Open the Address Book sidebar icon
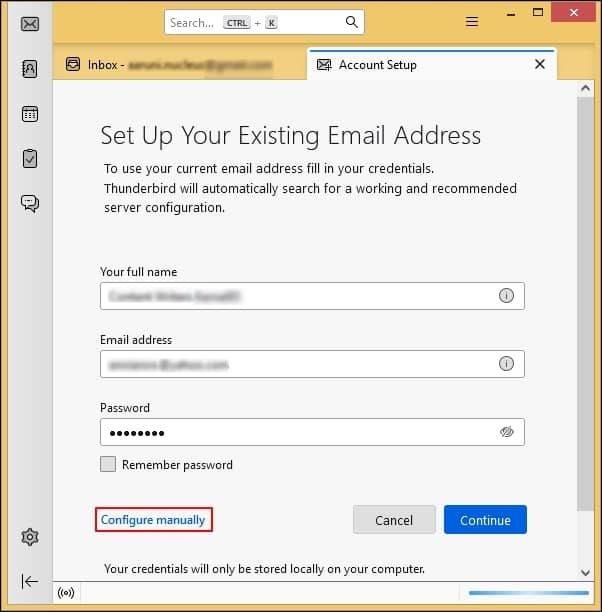Viewport: 602px width, 612px height. (x=30, y=69)
